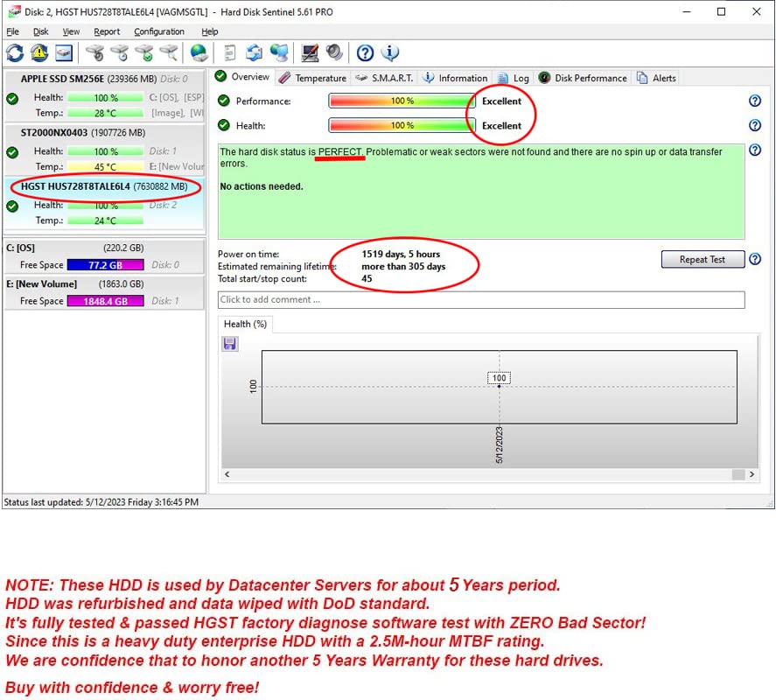
Task: Click the graph horizontal scrollbar thumb
Action: pos(738,474)
